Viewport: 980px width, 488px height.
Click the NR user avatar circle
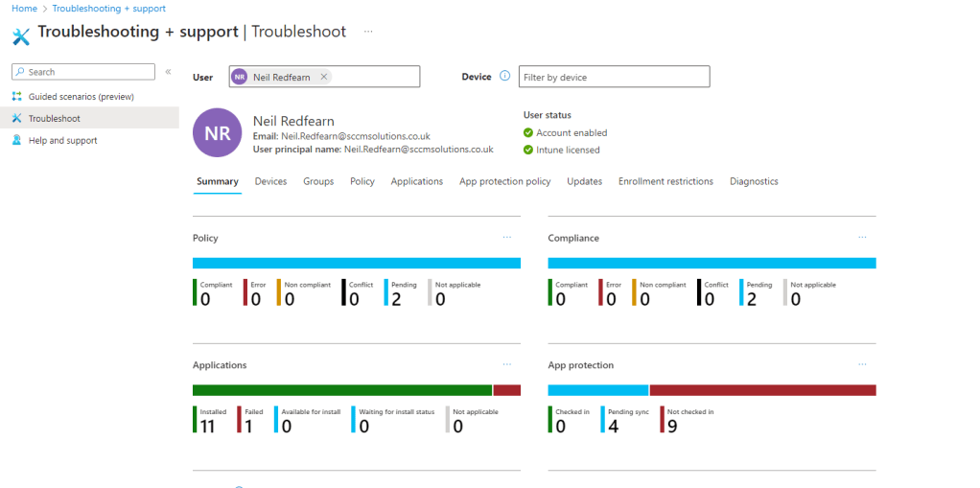coord(217,132)
